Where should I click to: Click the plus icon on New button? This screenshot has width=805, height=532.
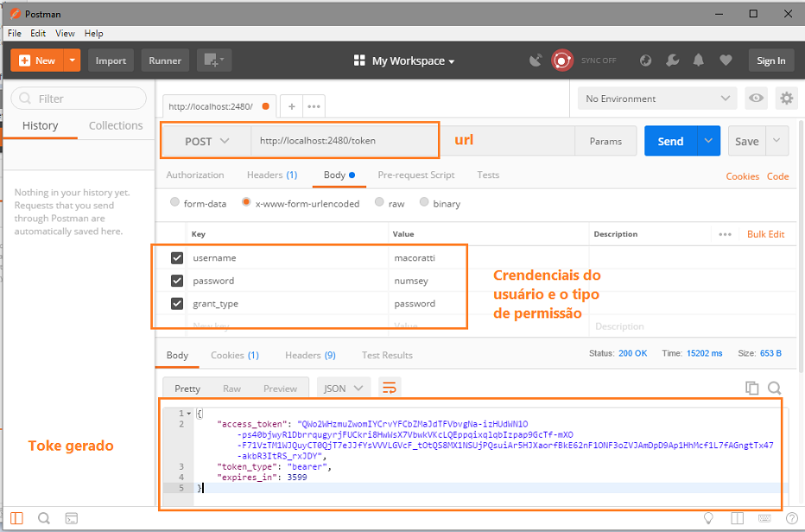[x=24, y=60]
